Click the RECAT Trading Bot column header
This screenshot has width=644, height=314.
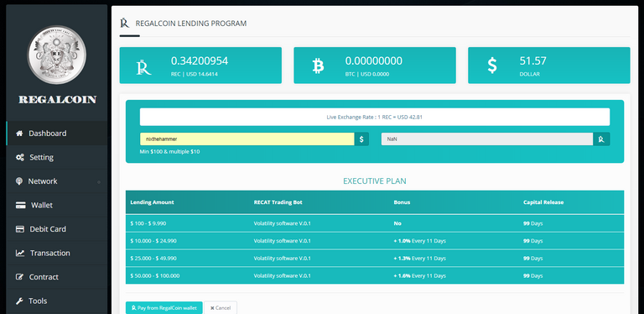(x=278, y=202)
